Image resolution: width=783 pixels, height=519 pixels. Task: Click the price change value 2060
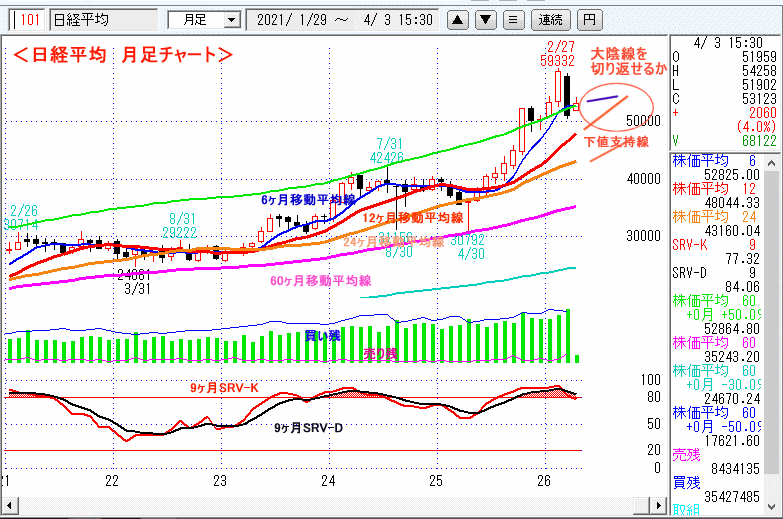point(763,113)
